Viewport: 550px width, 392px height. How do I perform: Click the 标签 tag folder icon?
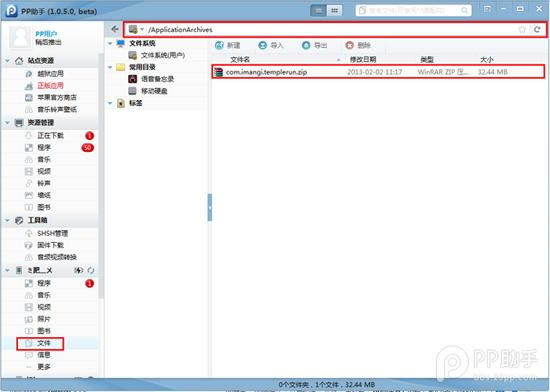pyautogui.click(x=121, y=103)
